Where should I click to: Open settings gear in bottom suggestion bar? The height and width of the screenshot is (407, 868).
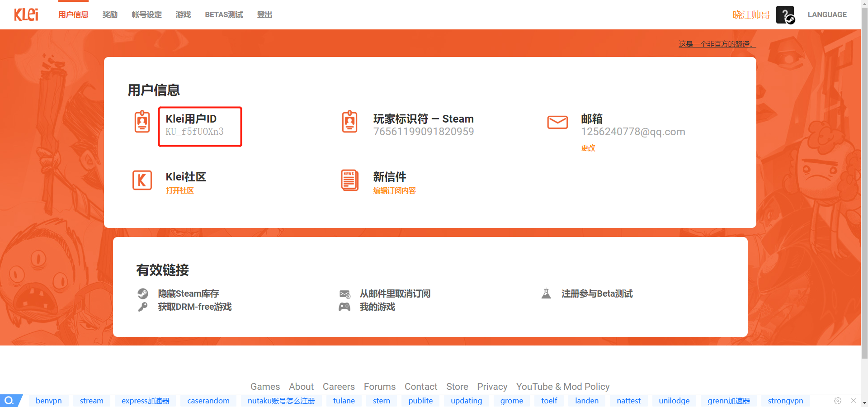837,401
